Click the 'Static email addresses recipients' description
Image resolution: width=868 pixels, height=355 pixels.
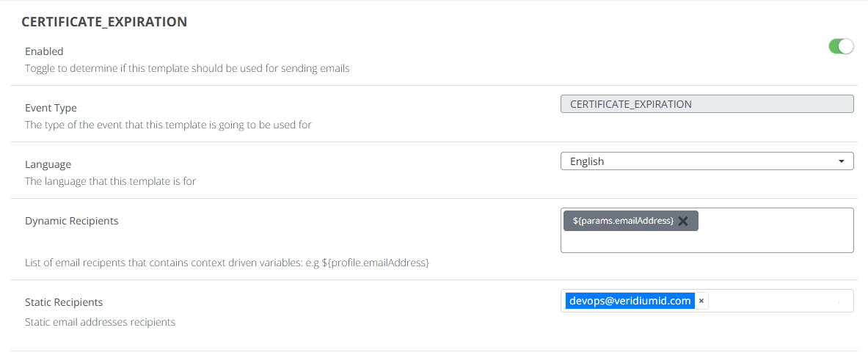(100, 322)
